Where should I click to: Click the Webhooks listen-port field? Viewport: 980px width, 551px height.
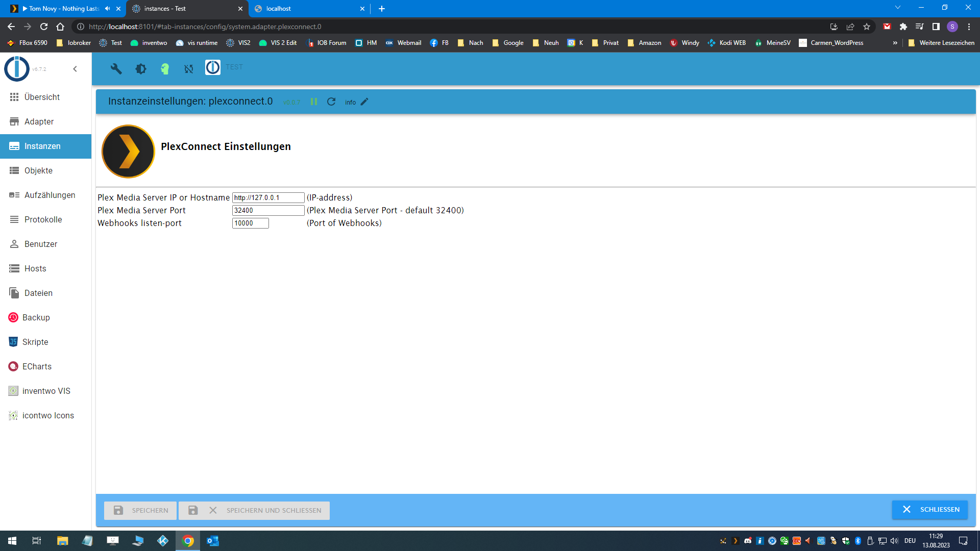(250, 223)
